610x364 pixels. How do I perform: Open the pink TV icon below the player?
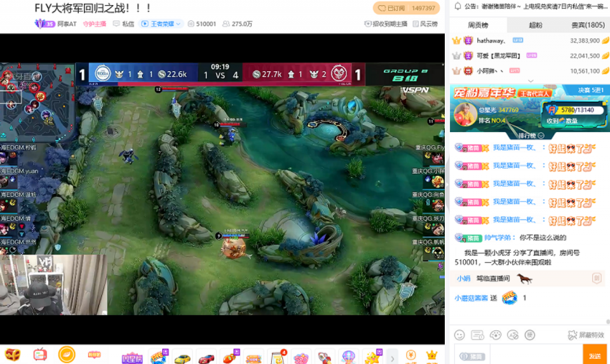(x=39, y=354)
